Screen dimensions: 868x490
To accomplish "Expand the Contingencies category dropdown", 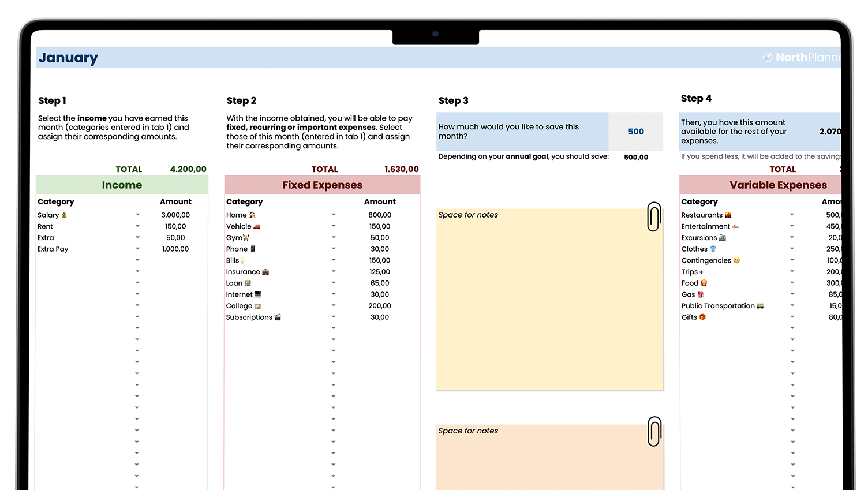I will coord(792,260).
